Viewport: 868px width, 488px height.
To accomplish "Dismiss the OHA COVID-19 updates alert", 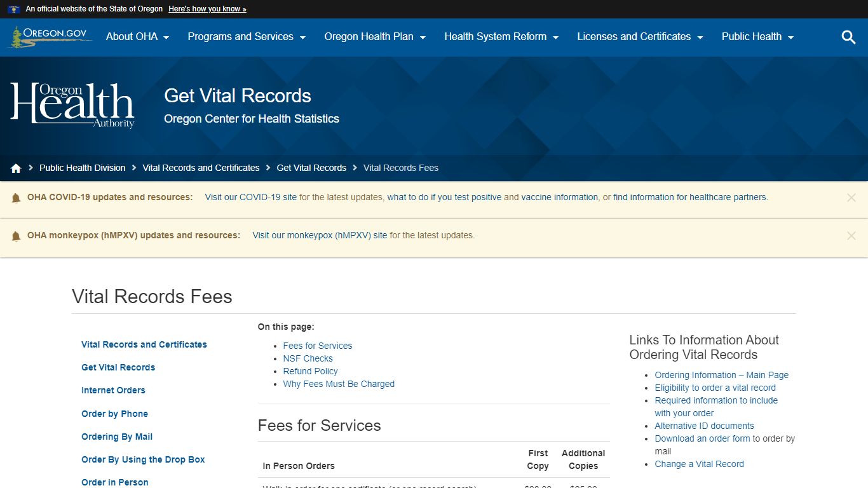I will [851, 198].
